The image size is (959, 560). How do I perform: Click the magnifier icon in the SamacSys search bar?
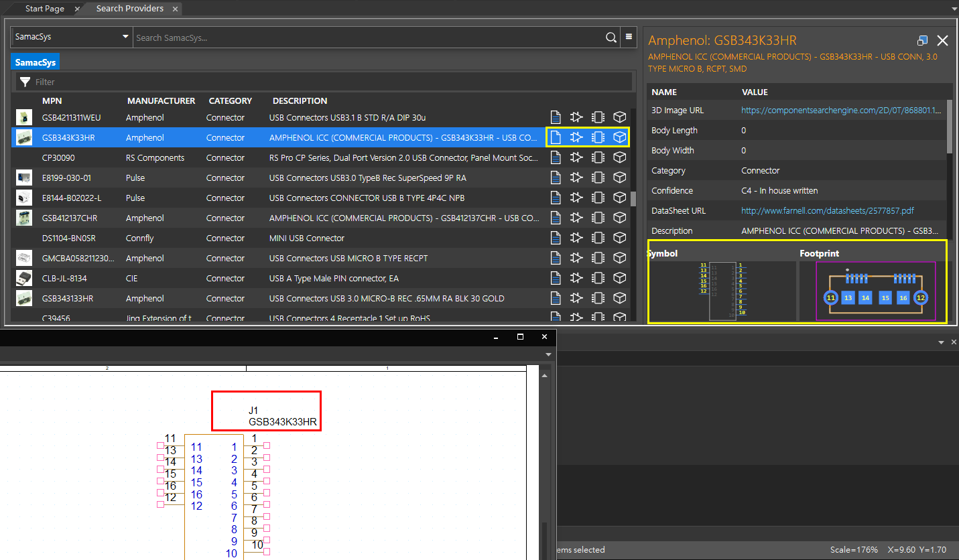click(611, 38)
